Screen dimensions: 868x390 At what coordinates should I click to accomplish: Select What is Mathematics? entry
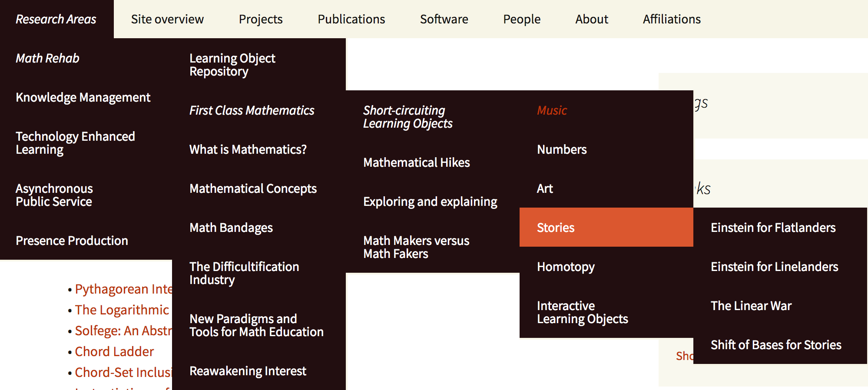pyautogui.click(x=248, y=149)
